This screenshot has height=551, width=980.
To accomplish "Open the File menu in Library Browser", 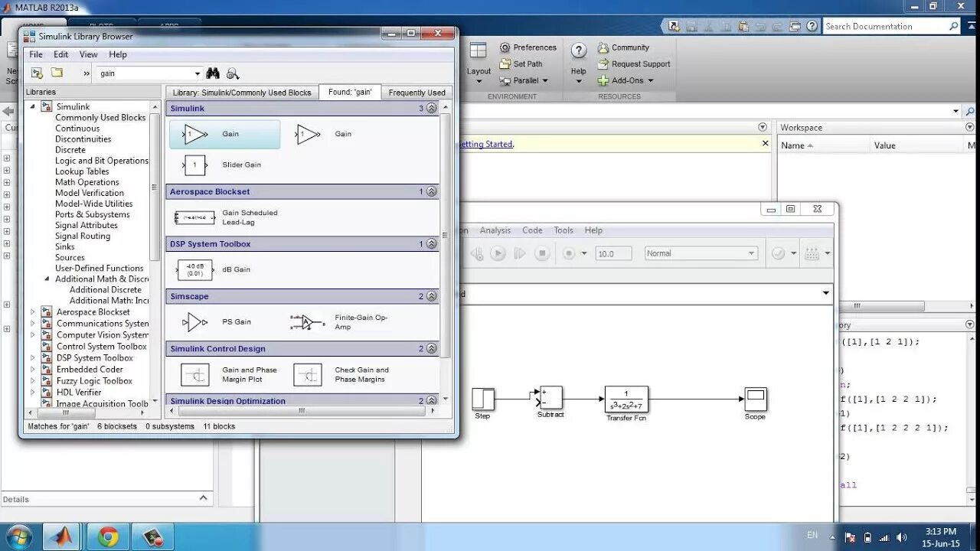I will coord(36,54).
